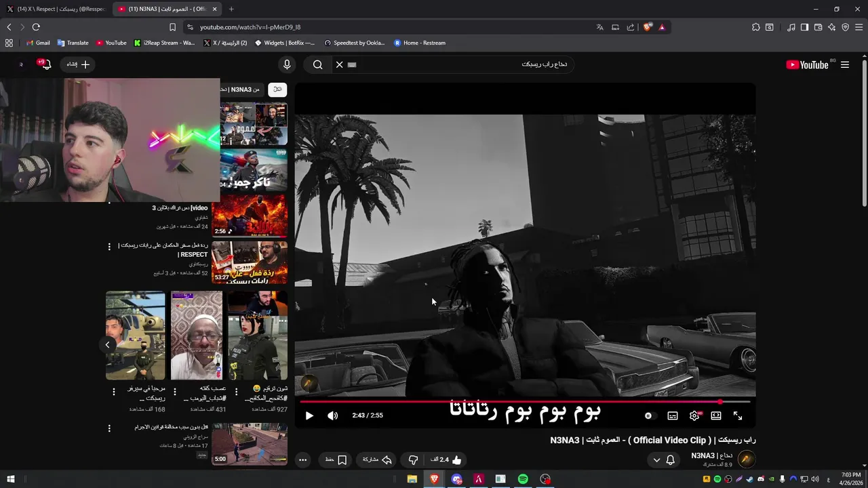Screen dimensions: 868x488
Task: Open Spotify from the Windows taskbar
Action: click(x=523, y=479)
